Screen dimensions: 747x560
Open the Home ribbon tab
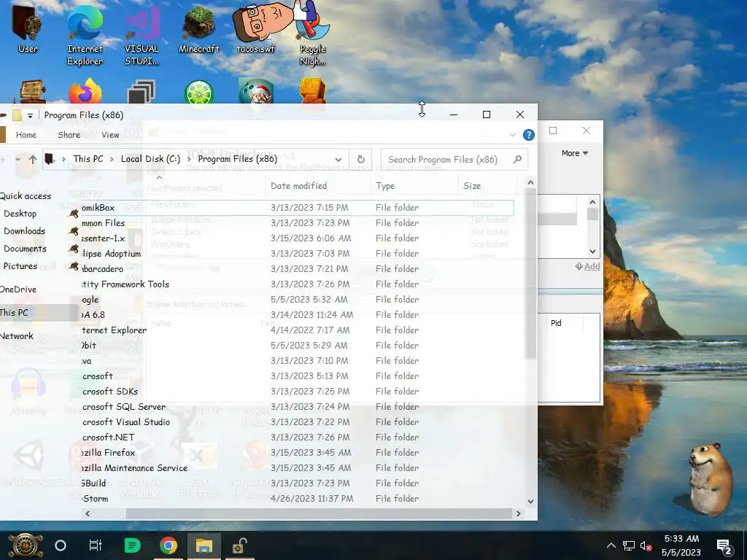[26, 135]
